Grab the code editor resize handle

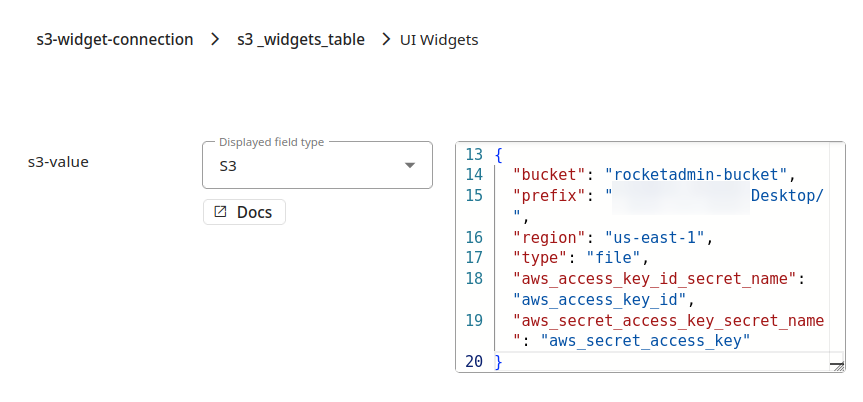(836, 366)
